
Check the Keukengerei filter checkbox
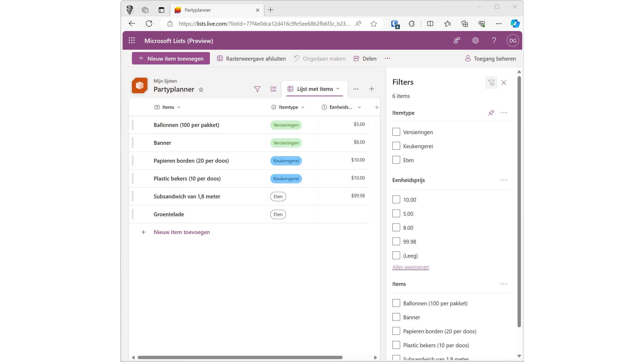[396, 146]
